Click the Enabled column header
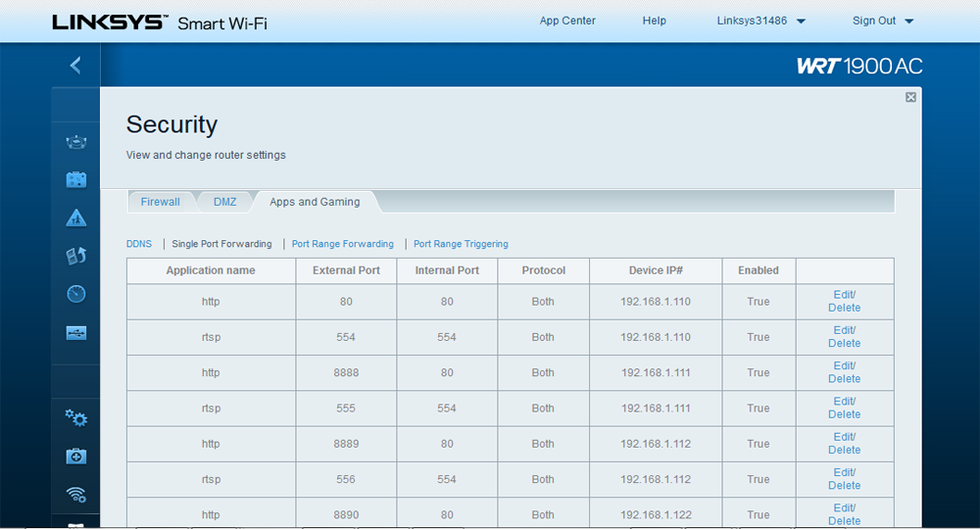 [759, 270]
